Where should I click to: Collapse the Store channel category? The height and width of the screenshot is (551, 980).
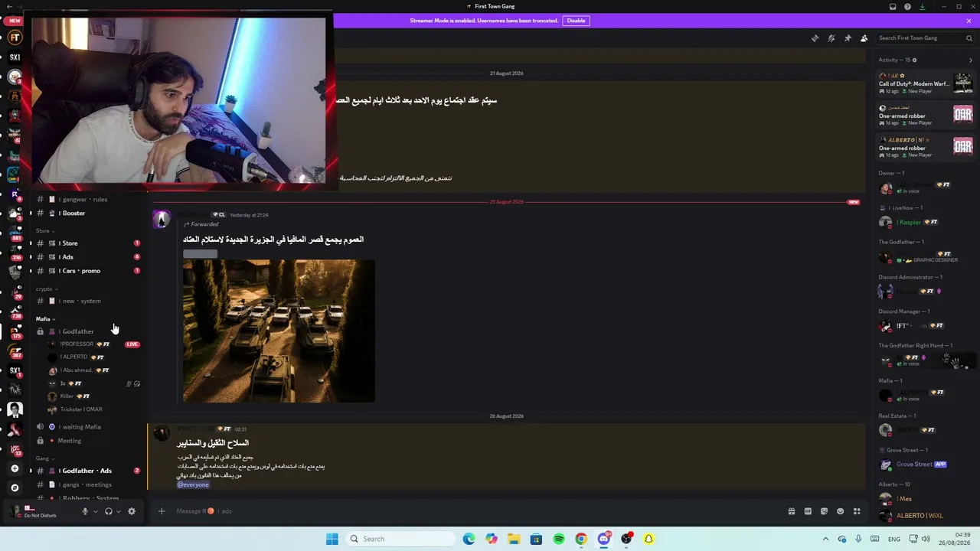tap(45, 230)
